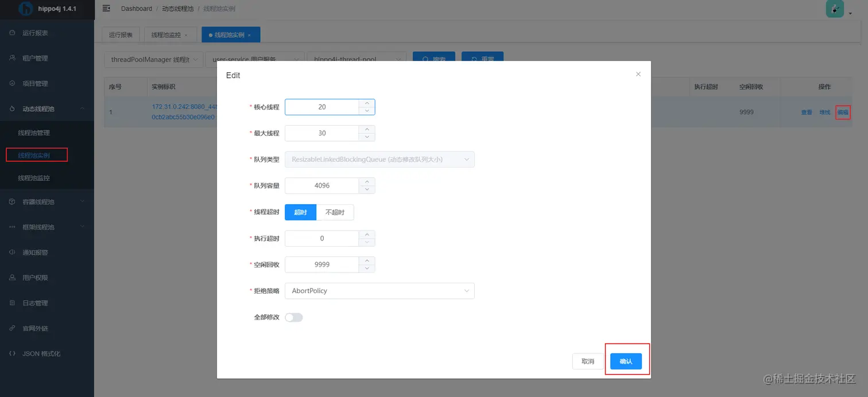868x397 pixels.
Task: Decrease 最大线程 value with down arrow
Action: [x=367, y=137]
